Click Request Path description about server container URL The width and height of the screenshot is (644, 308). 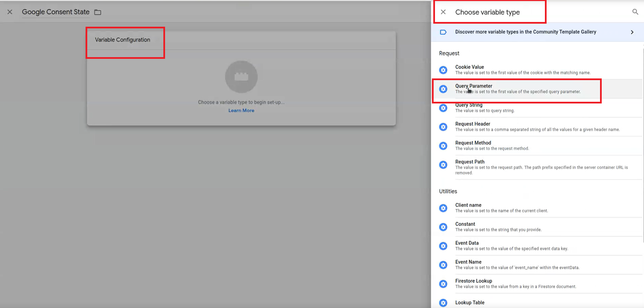542,170
